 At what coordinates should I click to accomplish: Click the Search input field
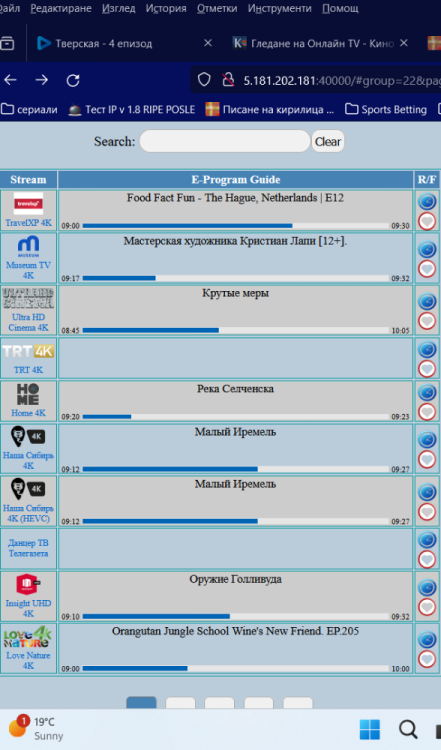[x=225, y=142]
